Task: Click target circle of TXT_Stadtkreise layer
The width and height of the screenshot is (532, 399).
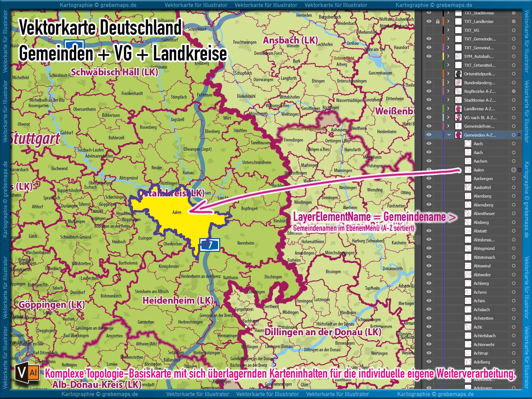Action: coord(513,13)
